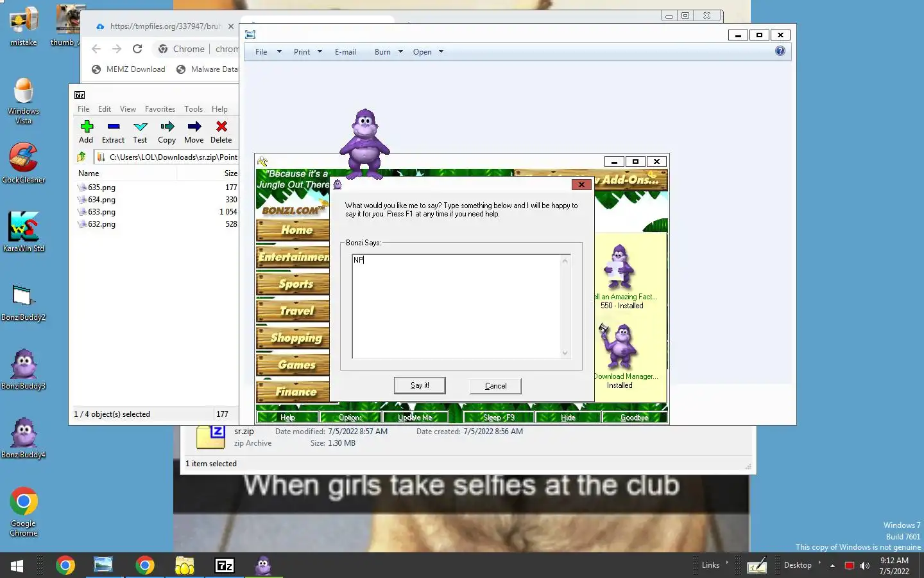The width and height of the screenshot is (924, 578).
Task: Click Finance on Bonzi sidebar
Action: (293, 391)
